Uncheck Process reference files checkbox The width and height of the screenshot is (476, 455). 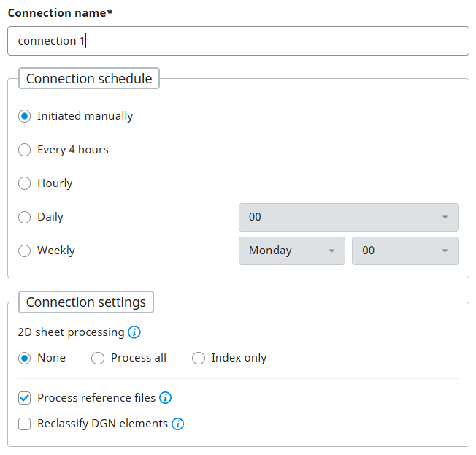25,398
